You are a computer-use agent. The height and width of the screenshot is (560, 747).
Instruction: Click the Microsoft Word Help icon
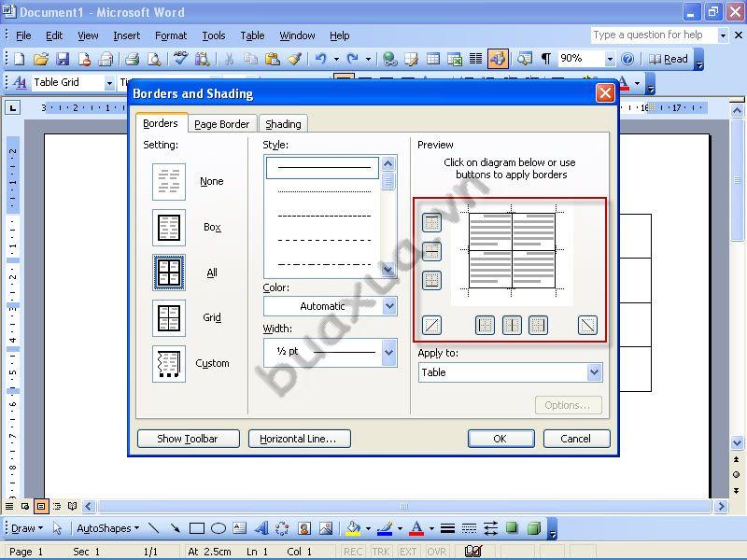[x=627, y=59]
